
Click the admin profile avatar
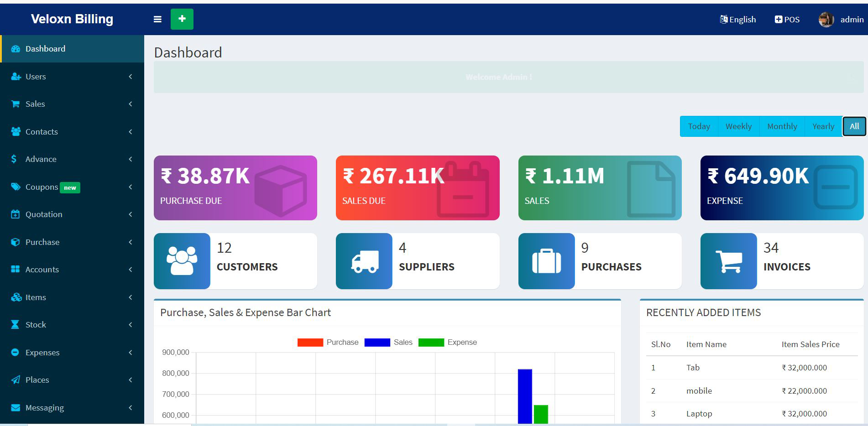[x=826, y=20]
